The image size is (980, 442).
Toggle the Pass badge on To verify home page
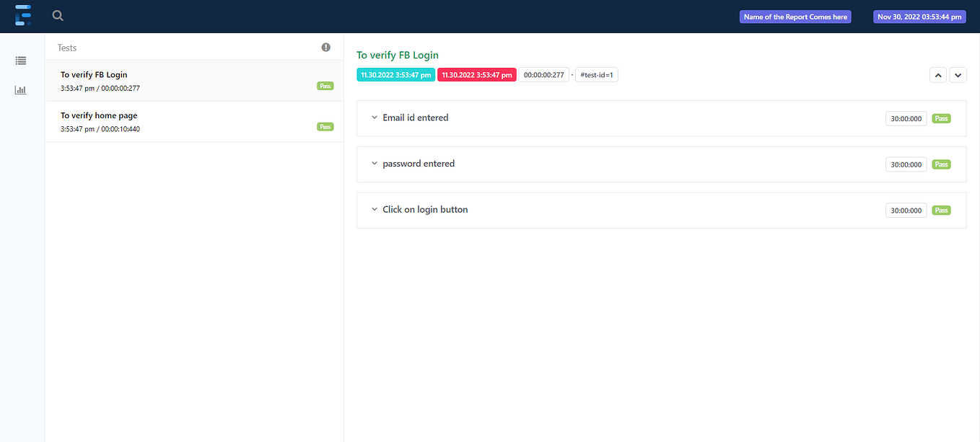pyautogui.click(x=325, y=126)
